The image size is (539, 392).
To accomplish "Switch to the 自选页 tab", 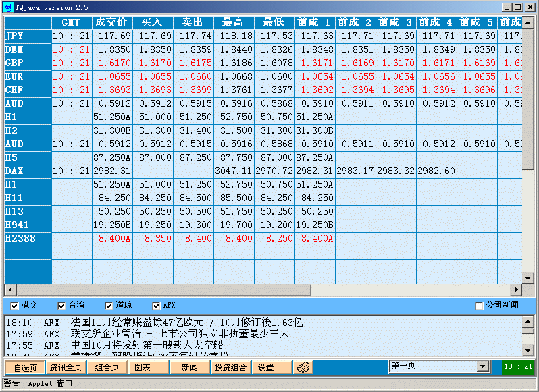I will click(x=25, y=367).
